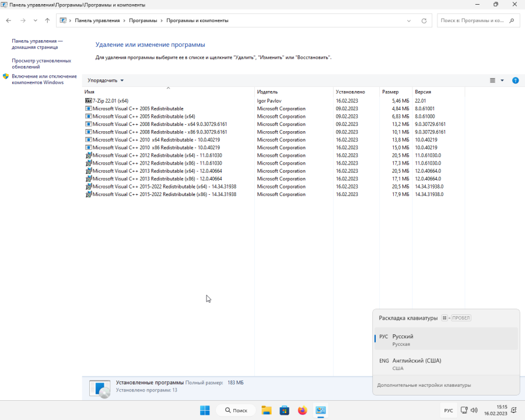Screen dimensions: 525x420
Task: Click Программы и компоненты breadcrumb
Action: click(x=197, y=20)
